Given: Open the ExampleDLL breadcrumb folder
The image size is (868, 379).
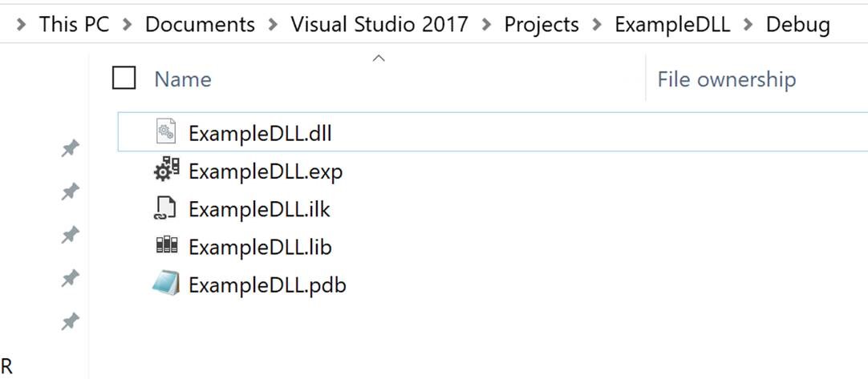Looking at the screenshot, I should click(672, 25).
